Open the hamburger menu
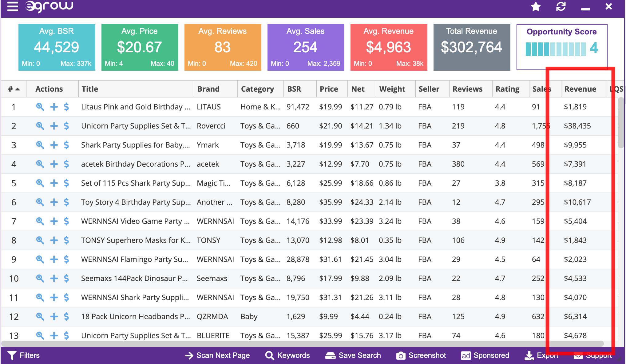The image size is (626, 364). coord(13,6)
